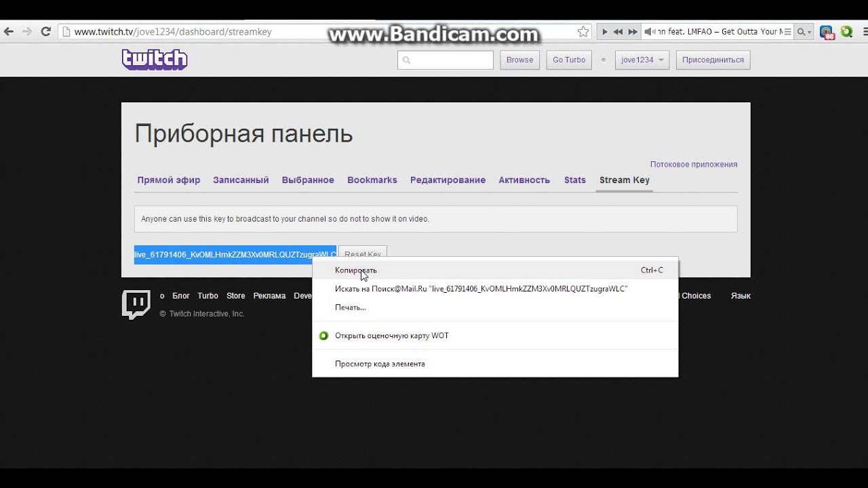Viewport: 868px width, 488px height.
Task: Open Turbo footer link
Action: pos(208,296)
